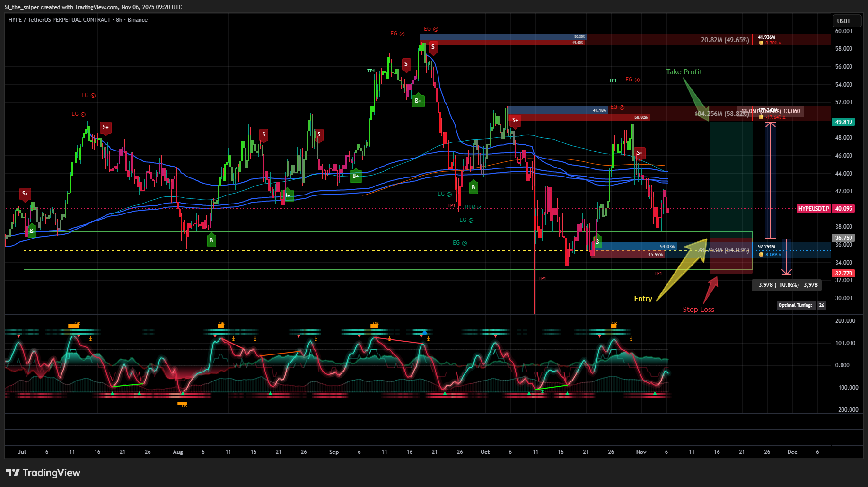Viewport: 868px width, 487px height.
Task: Click the 41.18% label in the blue zone
Action: point(599,110)
